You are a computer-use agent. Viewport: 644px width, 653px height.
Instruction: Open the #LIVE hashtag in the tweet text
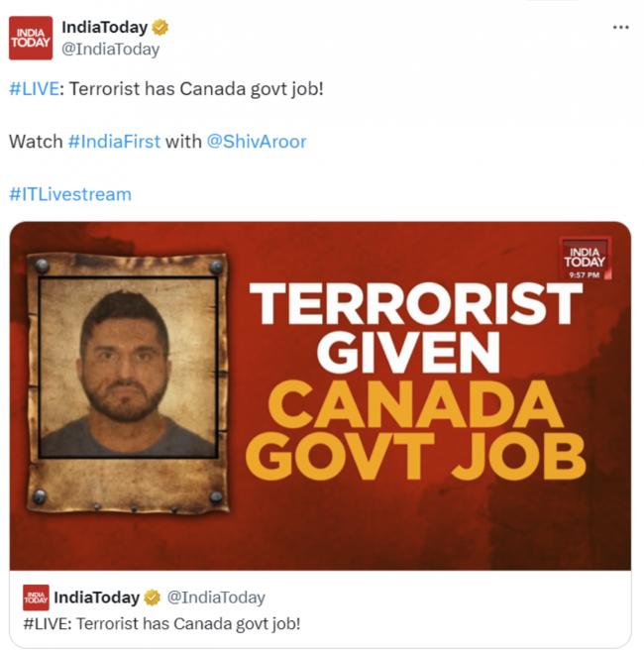click(x=34, y=89)
